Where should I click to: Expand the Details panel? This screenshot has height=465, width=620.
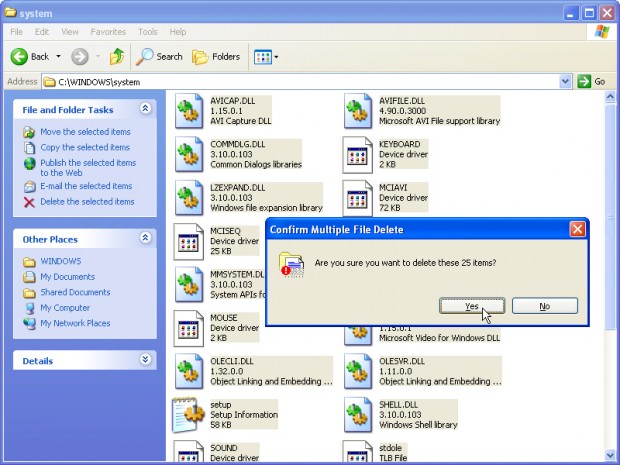tap(146, 359)
